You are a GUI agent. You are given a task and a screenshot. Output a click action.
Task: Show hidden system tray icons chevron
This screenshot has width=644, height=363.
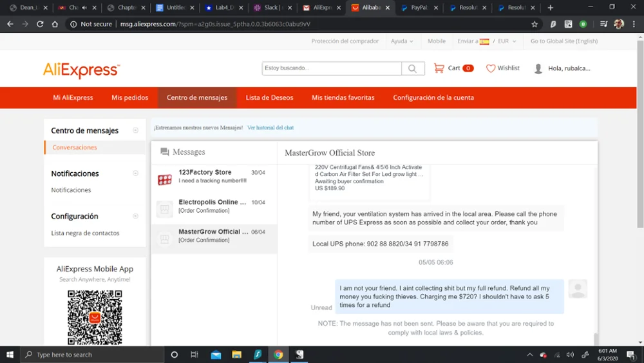point(530,355)
